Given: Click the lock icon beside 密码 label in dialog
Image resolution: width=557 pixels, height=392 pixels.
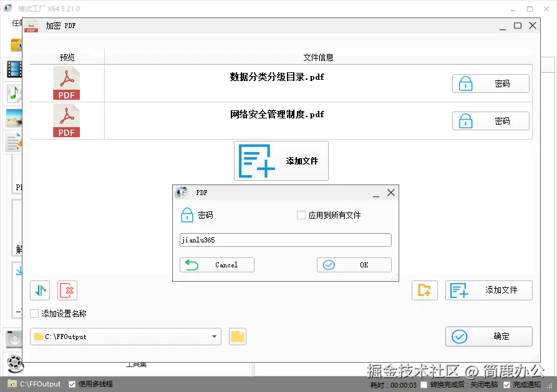Looking at the screenshot, I should [x=187, y=215].
